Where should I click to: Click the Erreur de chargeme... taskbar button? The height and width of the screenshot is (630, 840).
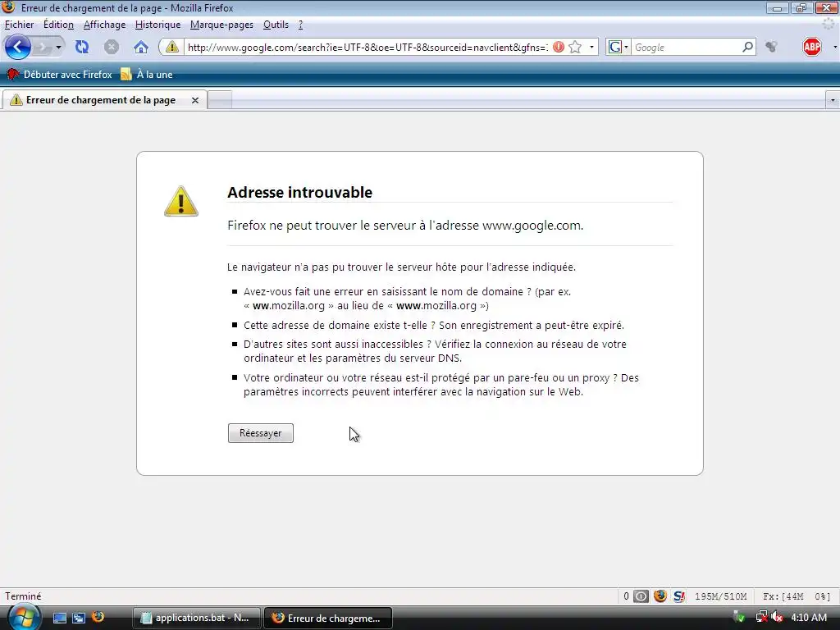pyautogui.click(x=328, y=618)
